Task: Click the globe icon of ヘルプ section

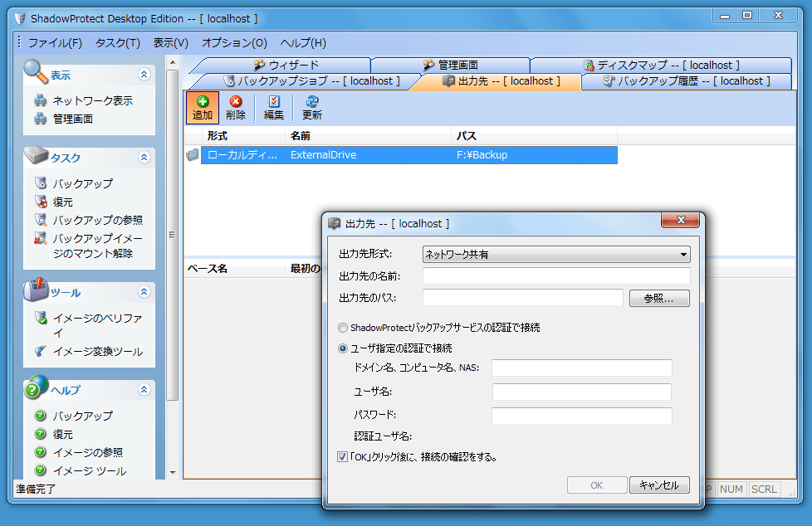Action: point(37,387)
